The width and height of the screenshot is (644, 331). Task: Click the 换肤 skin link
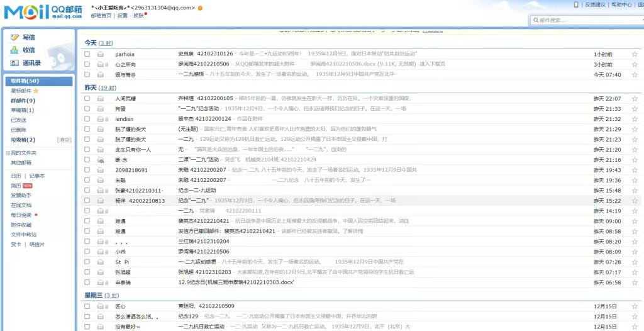[x=138, y=16]
